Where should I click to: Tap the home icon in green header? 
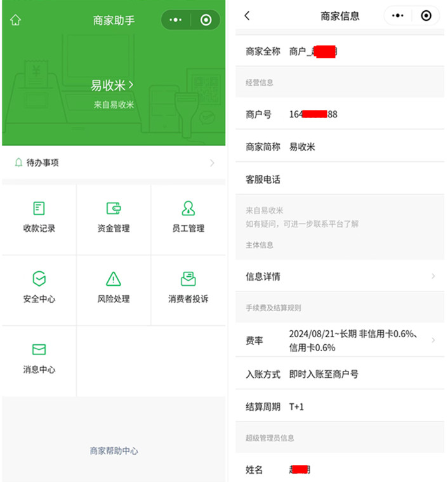pyautogui.click(x=15, y=20)
